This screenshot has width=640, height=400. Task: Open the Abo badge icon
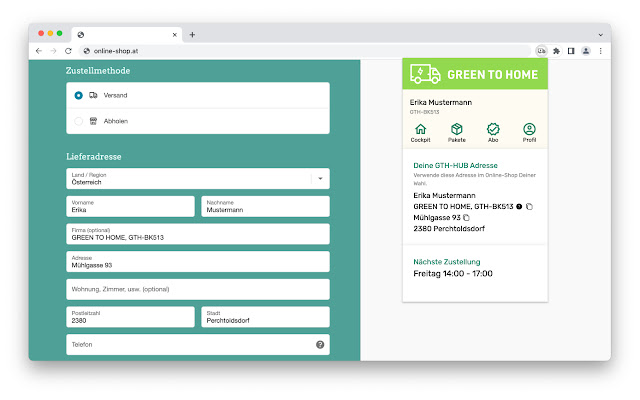pos(493,129)
